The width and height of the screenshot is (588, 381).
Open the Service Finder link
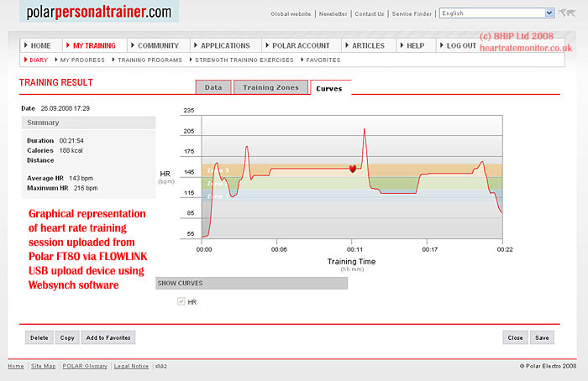coord(412,14)
